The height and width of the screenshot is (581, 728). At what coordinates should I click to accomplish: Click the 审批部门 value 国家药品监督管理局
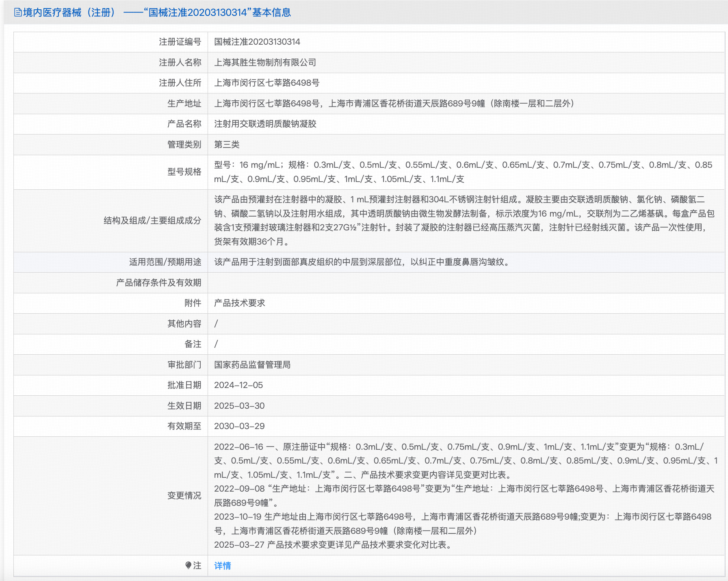[253, 365]
